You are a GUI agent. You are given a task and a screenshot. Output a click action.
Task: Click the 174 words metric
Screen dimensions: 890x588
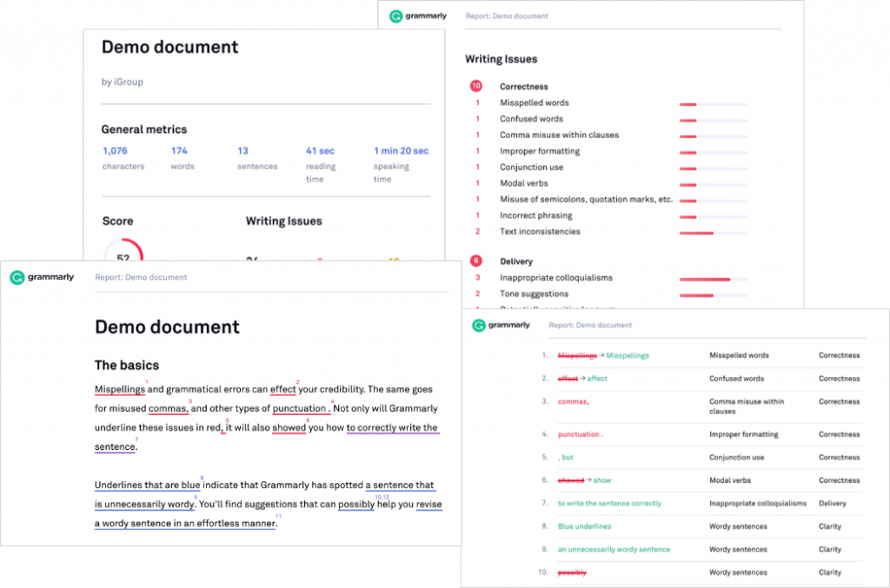[x=179, y=151]
